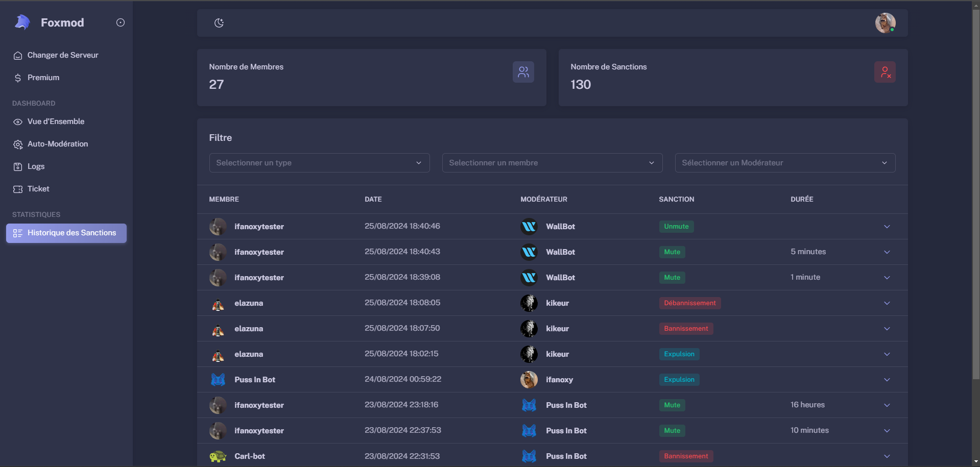Click the page vertical scrollbar
The width and height of the screenshot is (980, 467).
pos(975,194)
